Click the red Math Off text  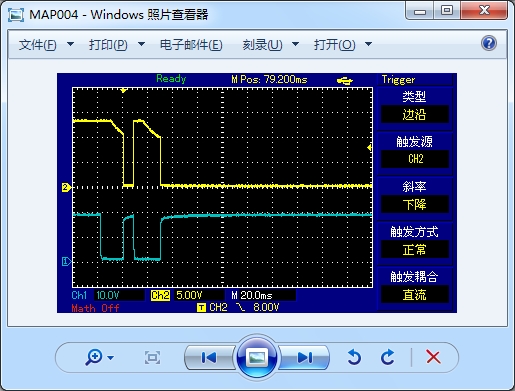click(x=95, y=308)
